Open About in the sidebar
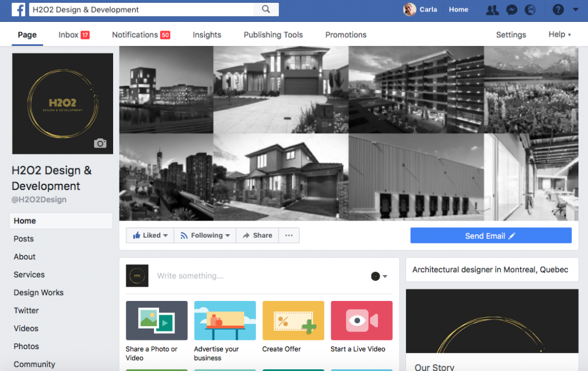 (x=24, y=257)
